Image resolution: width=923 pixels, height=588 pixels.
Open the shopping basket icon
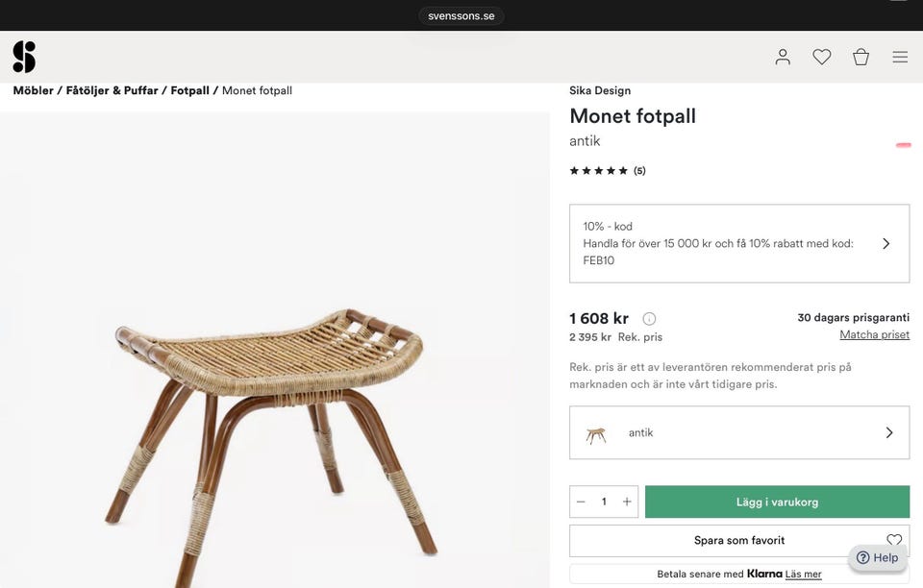click(x=861, y=57)
